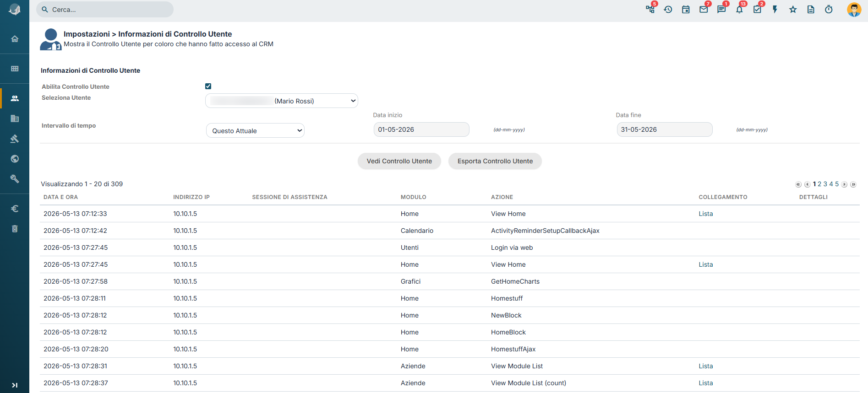
Task: Click HomestuffAjax action cell
Action: pyautogui.click(x=513, y=349)
